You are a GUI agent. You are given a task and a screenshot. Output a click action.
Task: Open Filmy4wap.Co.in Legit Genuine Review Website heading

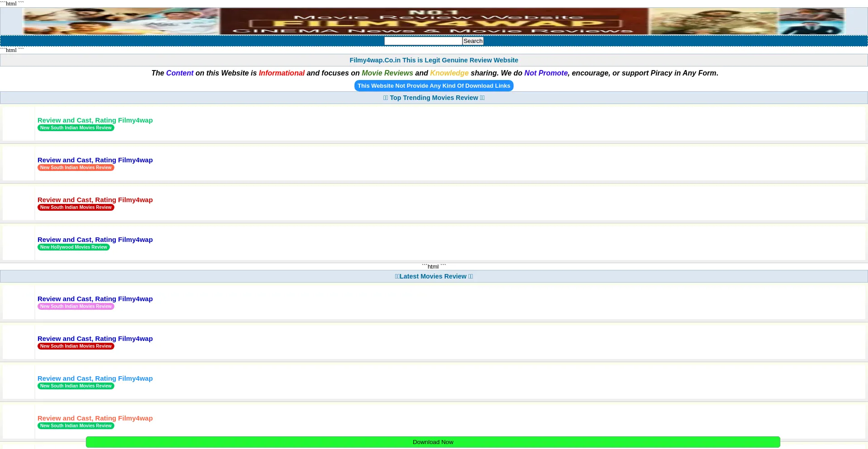click(434, 60)
